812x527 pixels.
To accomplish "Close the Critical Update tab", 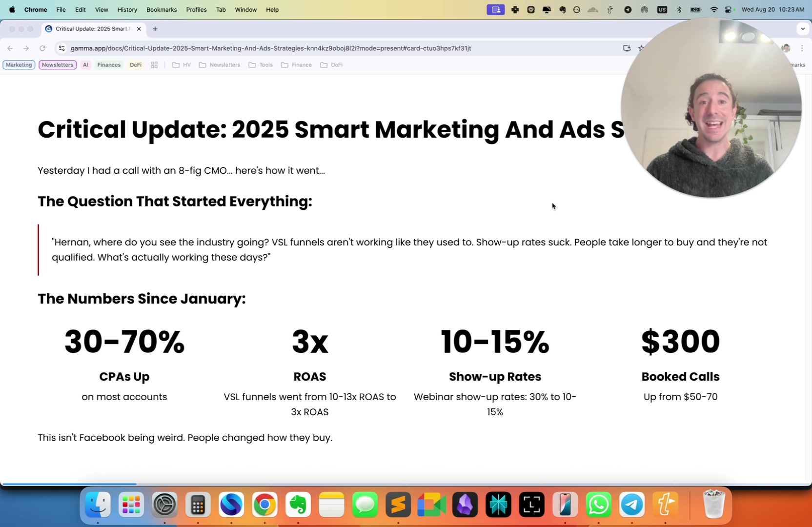I will [x=139, y=29].
